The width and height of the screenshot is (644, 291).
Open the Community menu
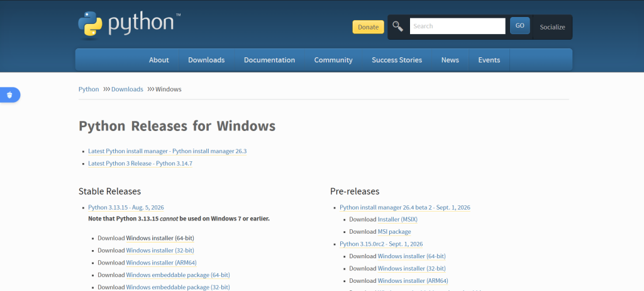(x=333, y=60)
